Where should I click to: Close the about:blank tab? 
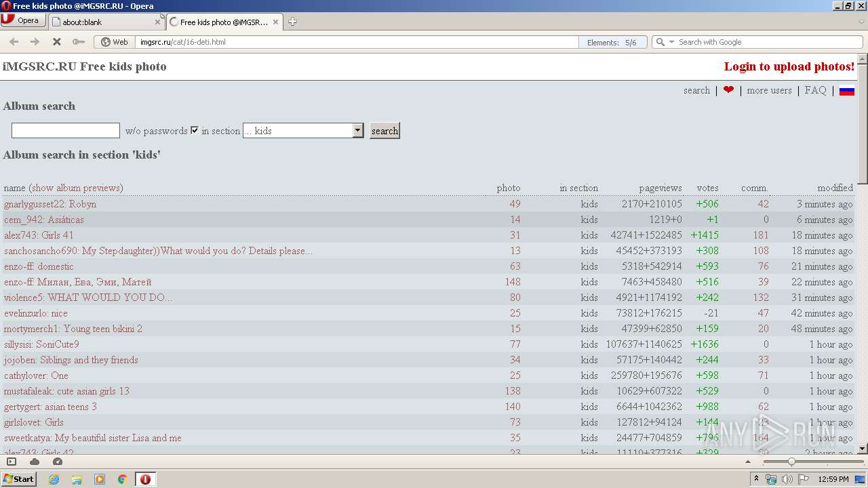click(x=158, y=22)
